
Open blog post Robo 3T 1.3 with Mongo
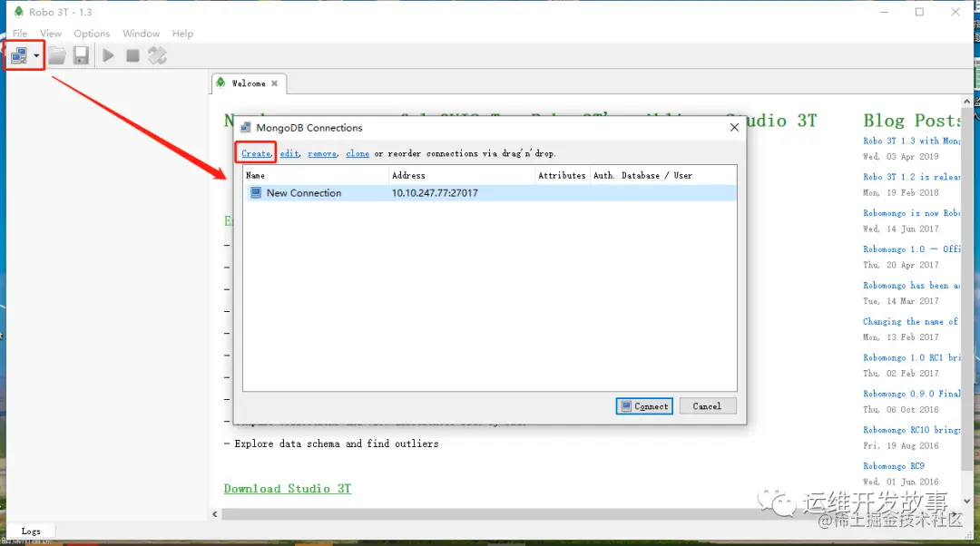coord(911,141)
